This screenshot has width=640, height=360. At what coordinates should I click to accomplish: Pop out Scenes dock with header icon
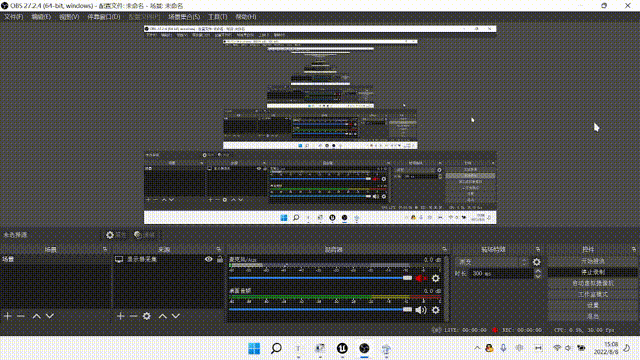pos(105,249)
